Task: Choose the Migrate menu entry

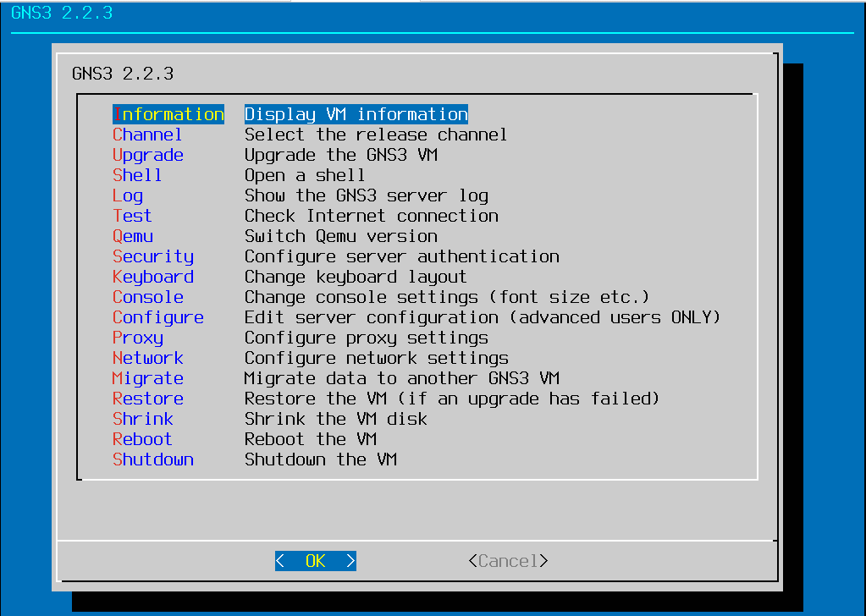Action: coord(148,378)
